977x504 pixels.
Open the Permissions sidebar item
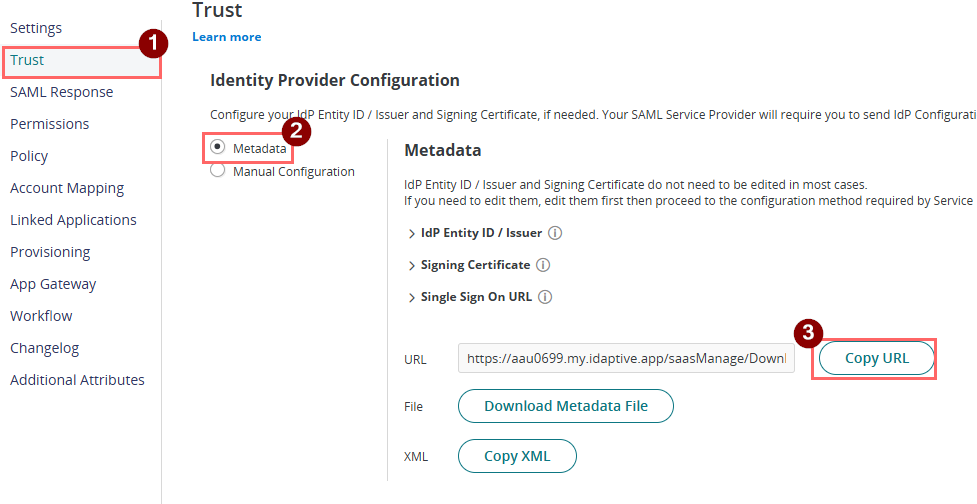49,124
